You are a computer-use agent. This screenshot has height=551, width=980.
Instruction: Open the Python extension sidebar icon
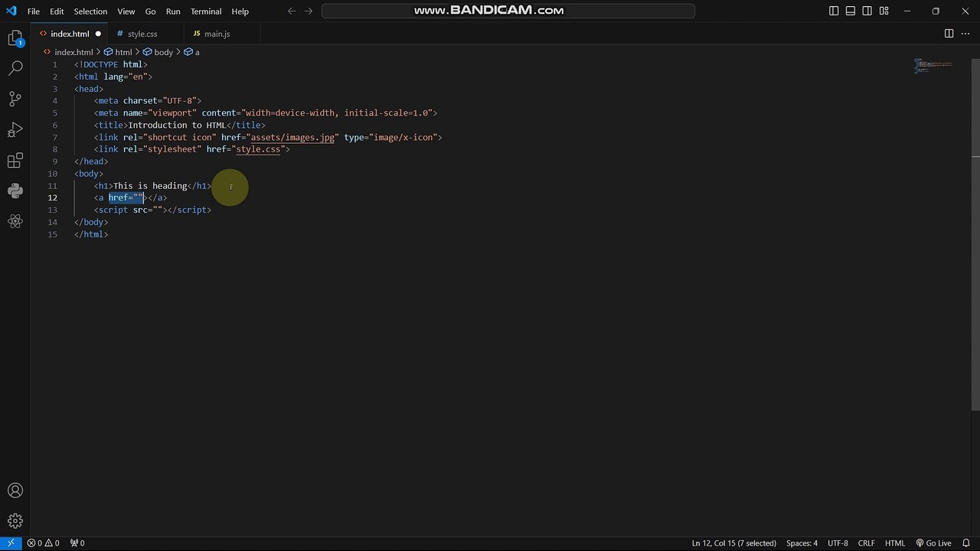click(x=15, y=191)
